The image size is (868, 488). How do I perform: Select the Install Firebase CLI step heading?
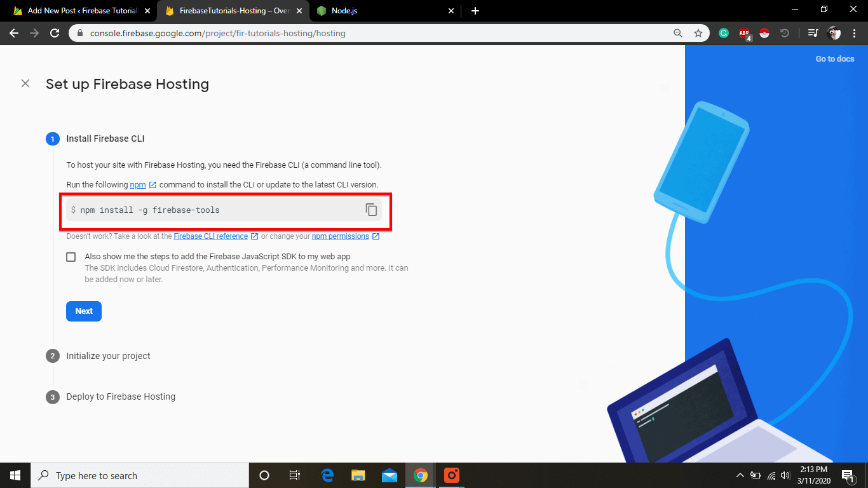coord(105,139)
